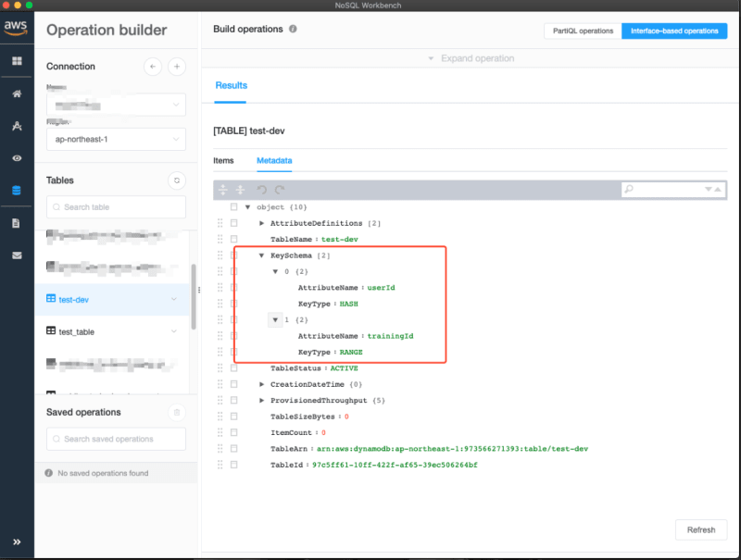The width and height of the screenshot is (741, 560).
Task: Collapse KeySchema item 1 node
Action: pyautogui.click(x=275, y=319)
